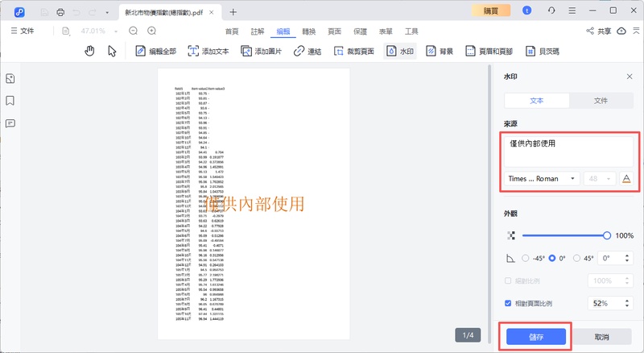Open the Times New Roman font dropdown
This screenshot has width=644, height=353.
pos(542,179)
